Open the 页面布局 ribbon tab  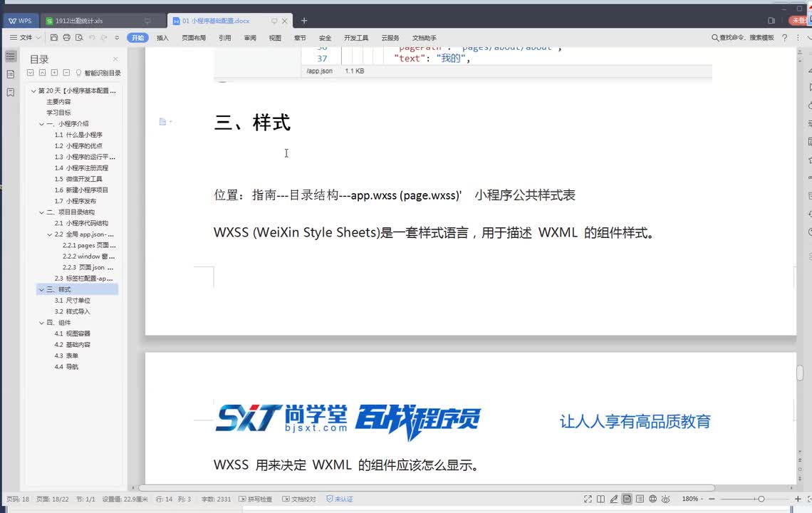tap(194, 38)
